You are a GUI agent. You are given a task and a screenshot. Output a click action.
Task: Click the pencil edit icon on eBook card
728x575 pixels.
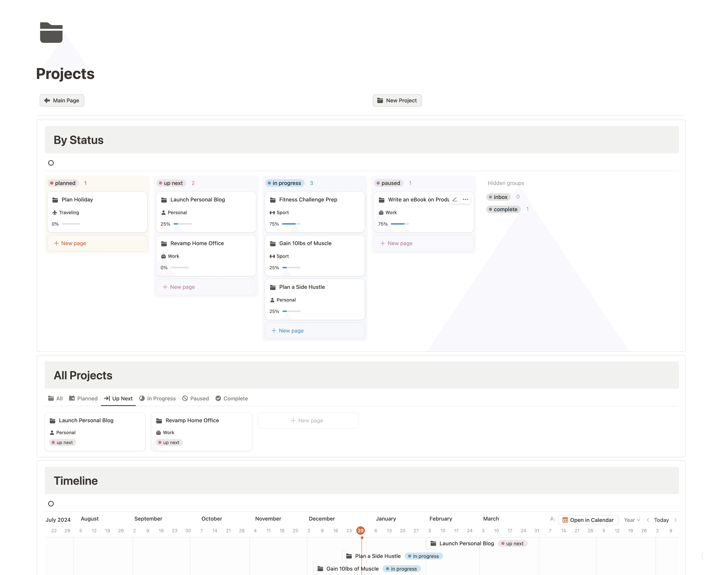[x=454, y=199]
